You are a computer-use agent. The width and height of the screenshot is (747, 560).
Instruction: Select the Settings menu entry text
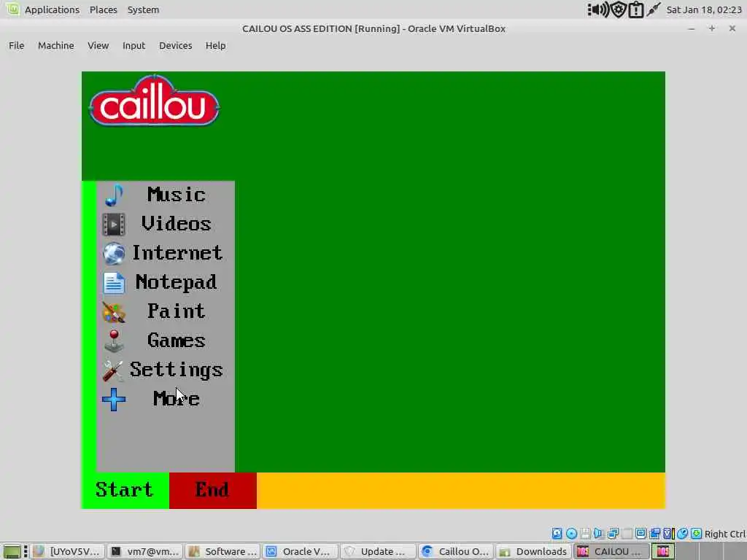(177, 370)
